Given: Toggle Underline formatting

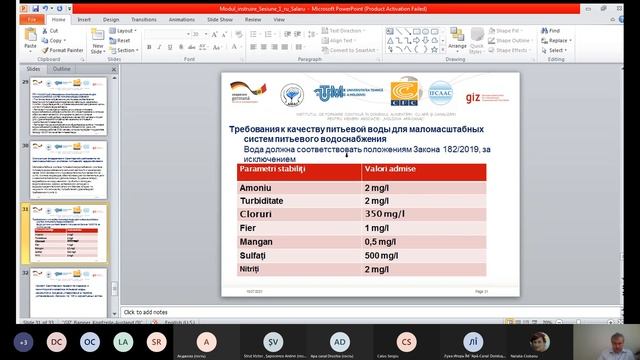Looking at the screenshot, I should point(170,47).
